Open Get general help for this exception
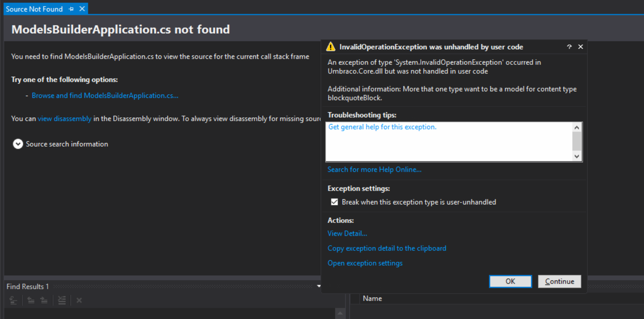The width and height of the screenshot is (644, 319). click(x=382, y=127)
